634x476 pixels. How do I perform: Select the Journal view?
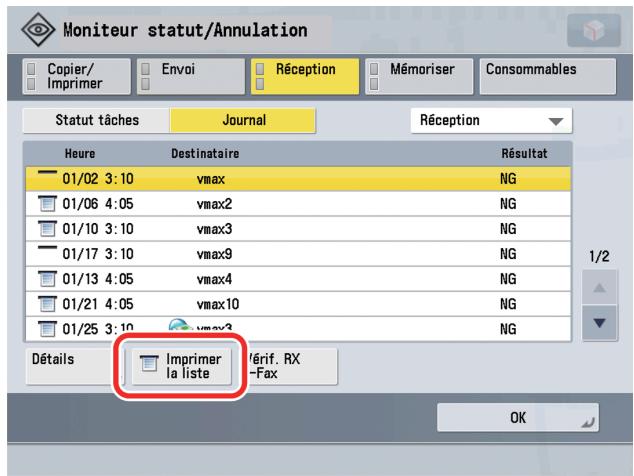tap(243, 120)
